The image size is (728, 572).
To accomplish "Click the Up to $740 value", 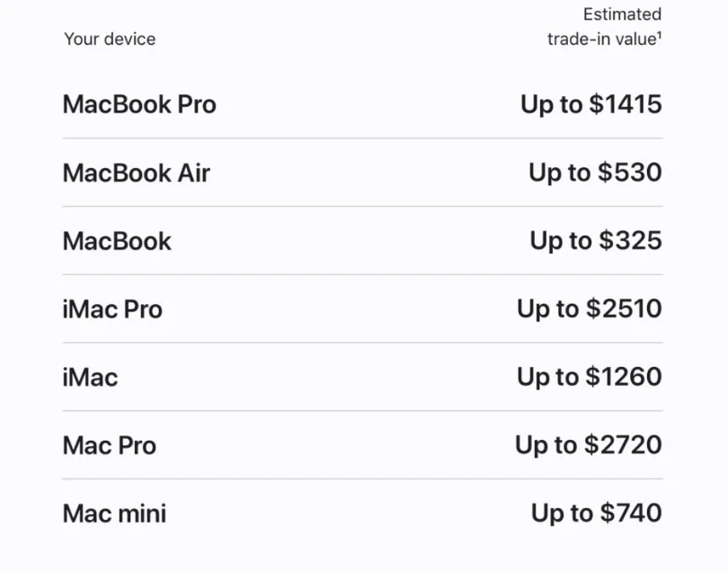I will click(x=596, y=514).
